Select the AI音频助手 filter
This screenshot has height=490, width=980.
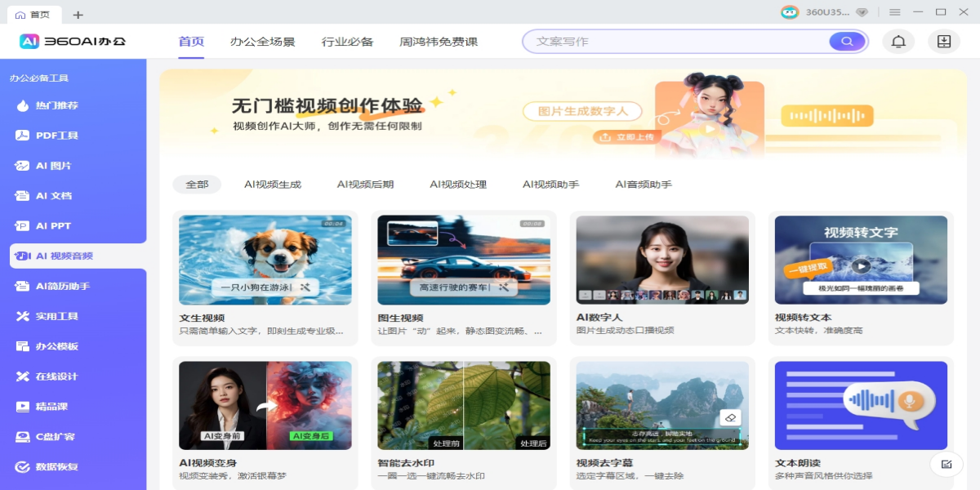644,185
